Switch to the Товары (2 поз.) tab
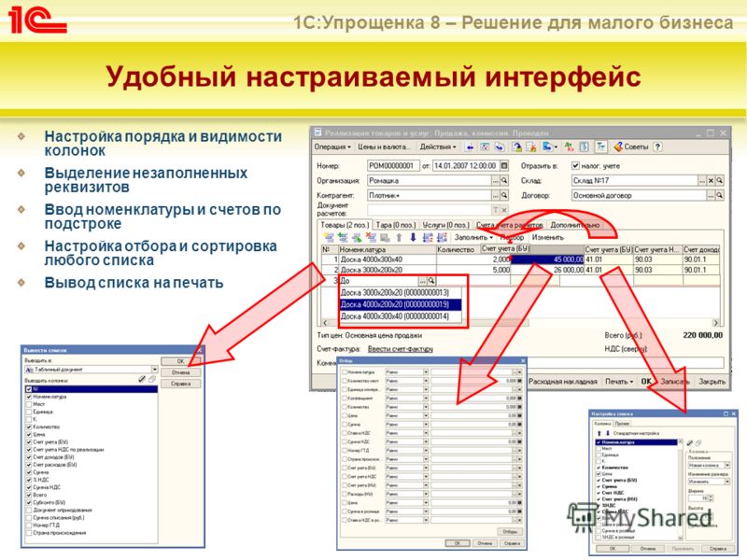Image resolution: width=747 pixels, height=560 pixels. tap(345, 225)
